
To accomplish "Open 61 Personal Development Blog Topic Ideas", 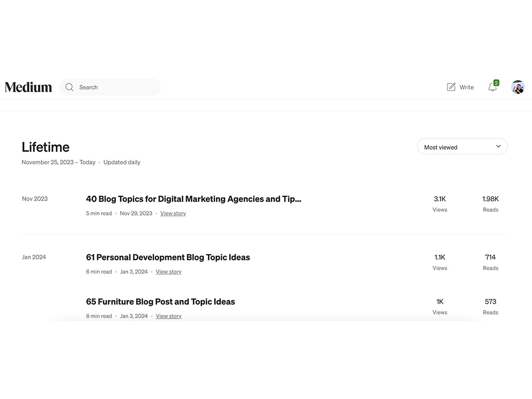I will click(168, 257).
